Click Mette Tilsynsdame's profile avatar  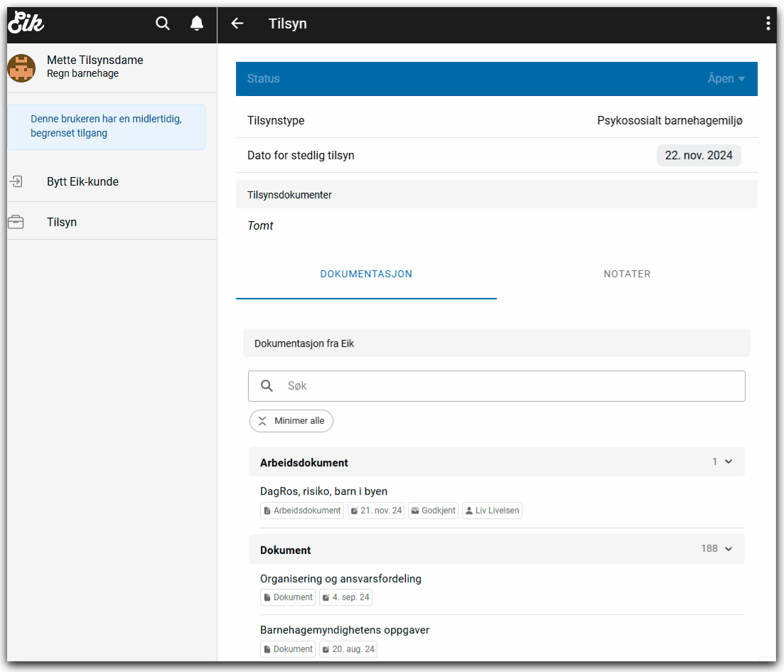tap(21, 68)
